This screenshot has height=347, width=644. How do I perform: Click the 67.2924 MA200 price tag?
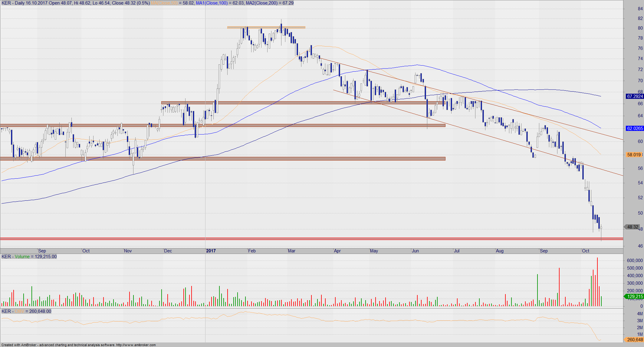pyautogui.click(x=634, y=96)
